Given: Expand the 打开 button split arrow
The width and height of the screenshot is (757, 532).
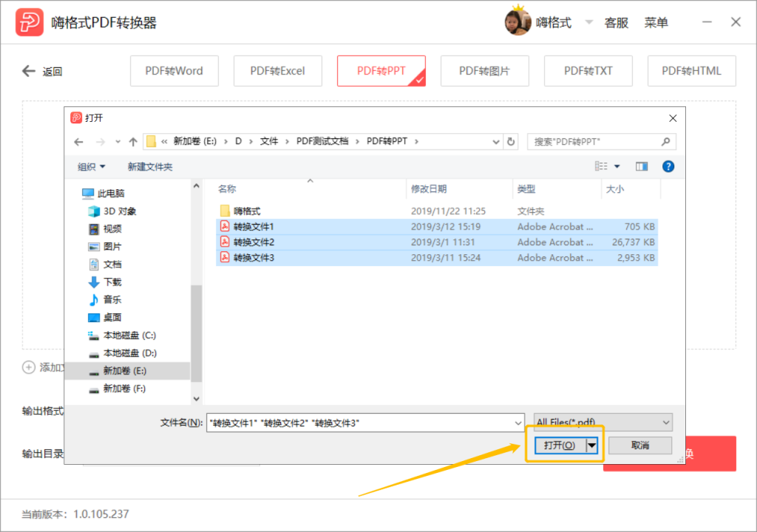Looking at the screenshot, I should click(x=592, y=445).
